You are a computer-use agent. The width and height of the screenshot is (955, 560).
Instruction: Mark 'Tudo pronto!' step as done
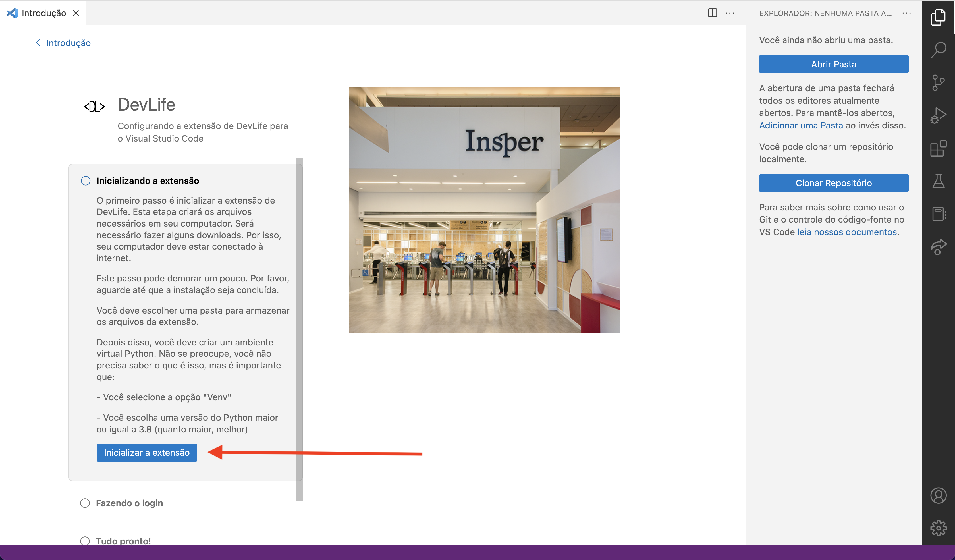(x=85, y=541)
